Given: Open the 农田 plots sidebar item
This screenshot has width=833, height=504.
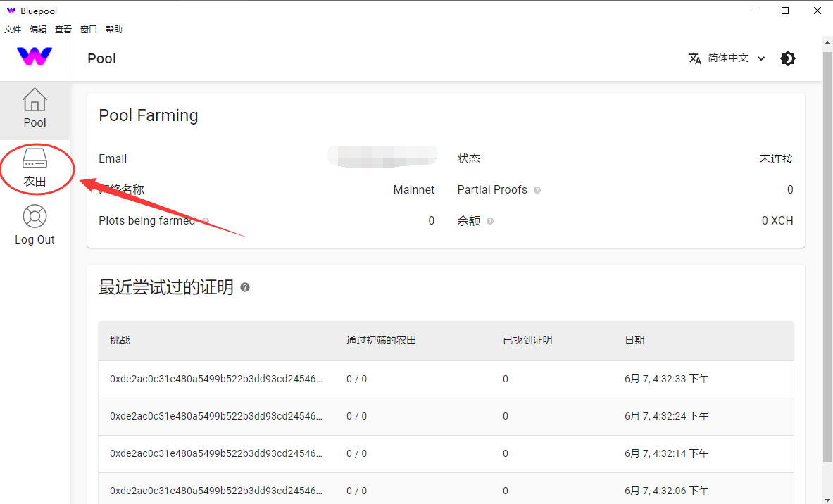Looking at the screenshot, I should point(35,168).
